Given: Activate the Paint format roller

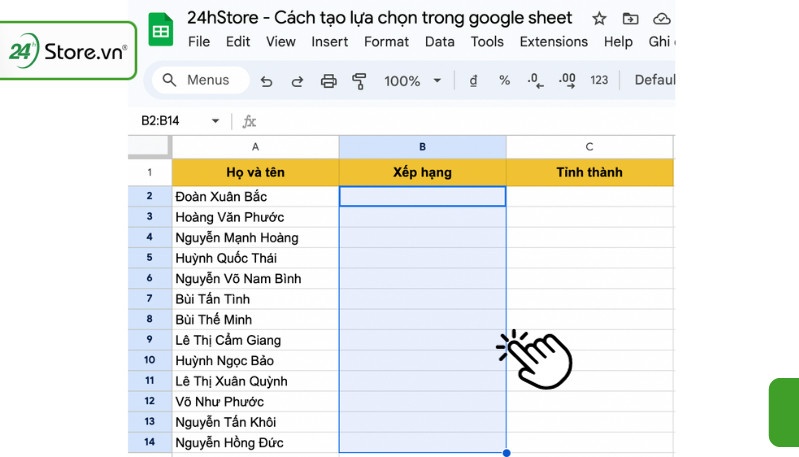Looking at the screenshot, I should [x=359, y=81].
